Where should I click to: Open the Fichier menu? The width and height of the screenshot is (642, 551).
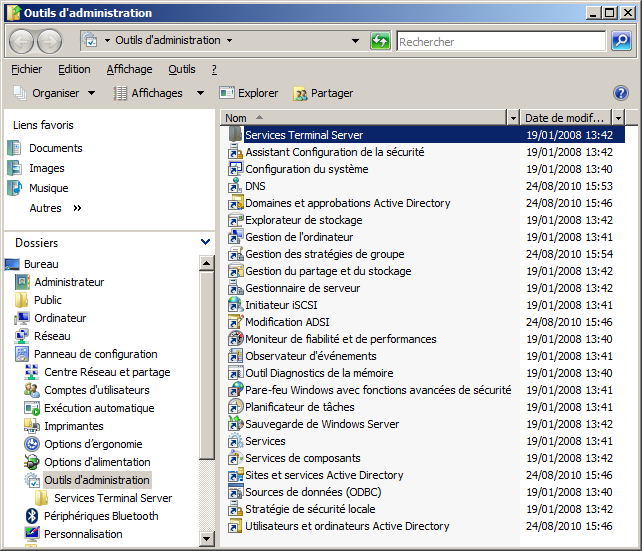click(26, 69)
